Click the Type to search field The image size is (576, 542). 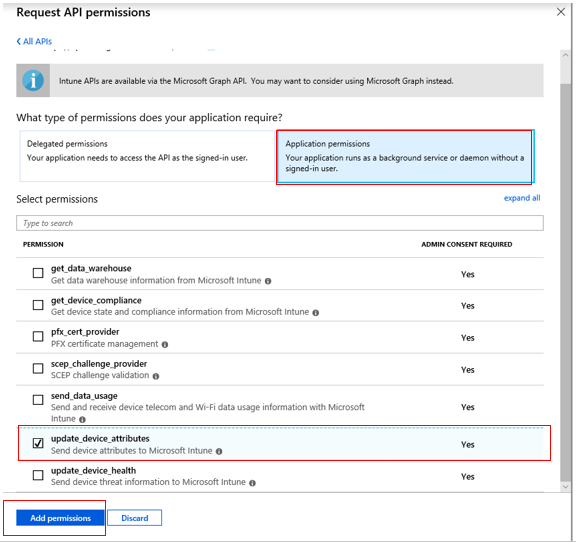point(280,223)
